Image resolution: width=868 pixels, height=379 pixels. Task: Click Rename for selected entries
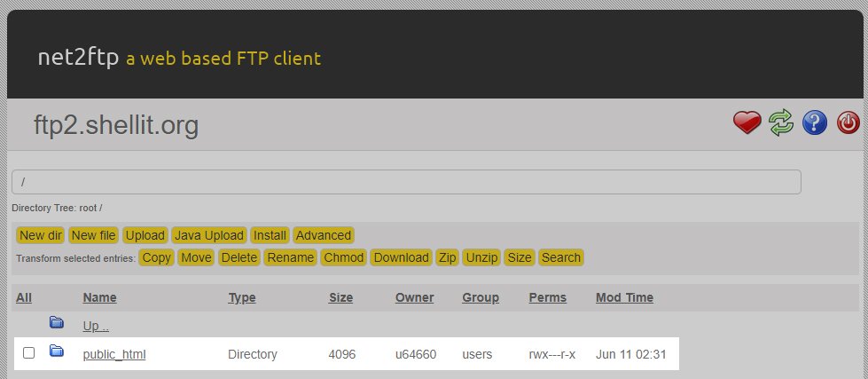(x=291, y=257)
